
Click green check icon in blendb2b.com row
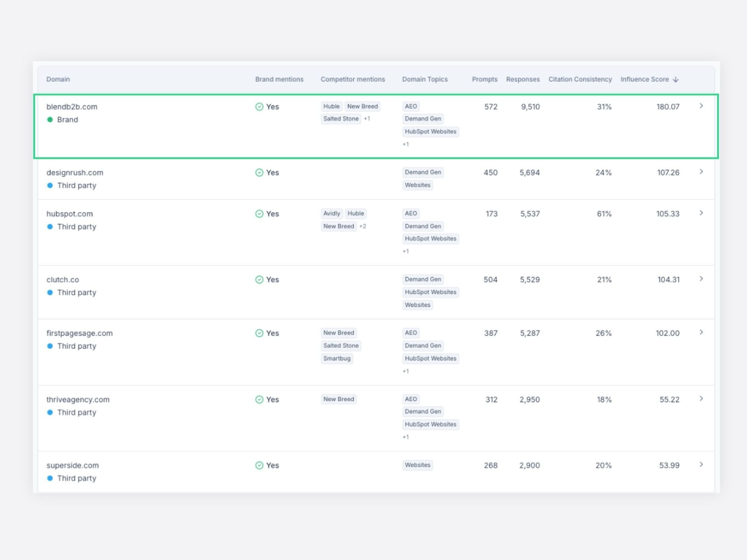[259, 107]
